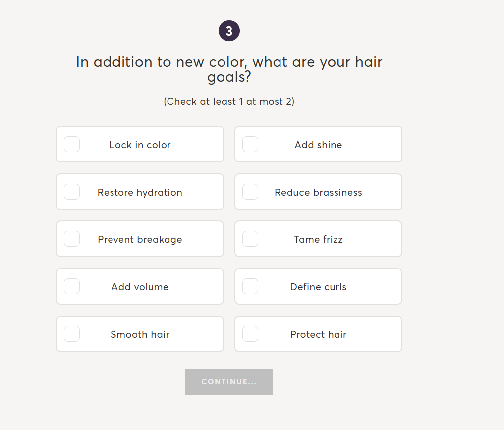The width and height of the screenshot is (504, 430).
Task: Tick the Smooth hair checkbox
Action: tap(72, 334)
